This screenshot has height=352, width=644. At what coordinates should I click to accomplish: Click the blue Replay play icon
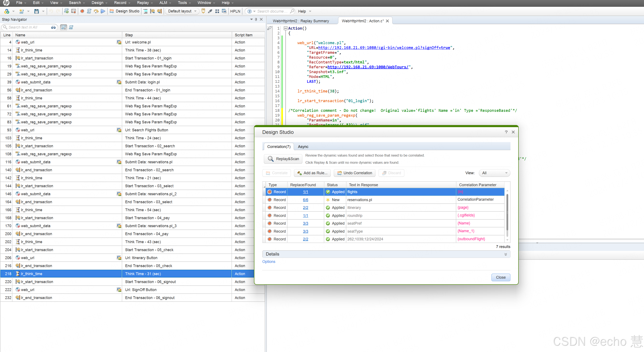pos(103,11)
